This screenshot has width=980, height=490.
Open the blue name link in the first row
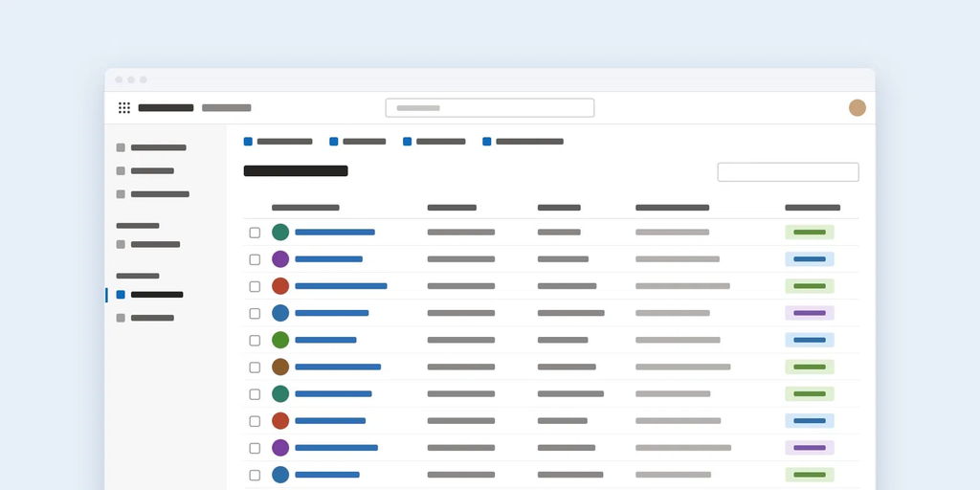[334, 232]
